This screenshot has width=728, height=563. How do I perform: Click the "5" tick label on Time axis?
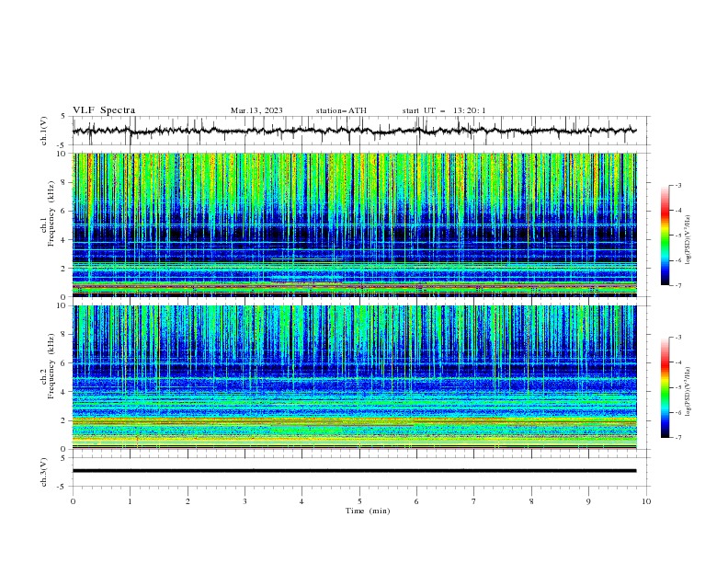click(359, 501)
